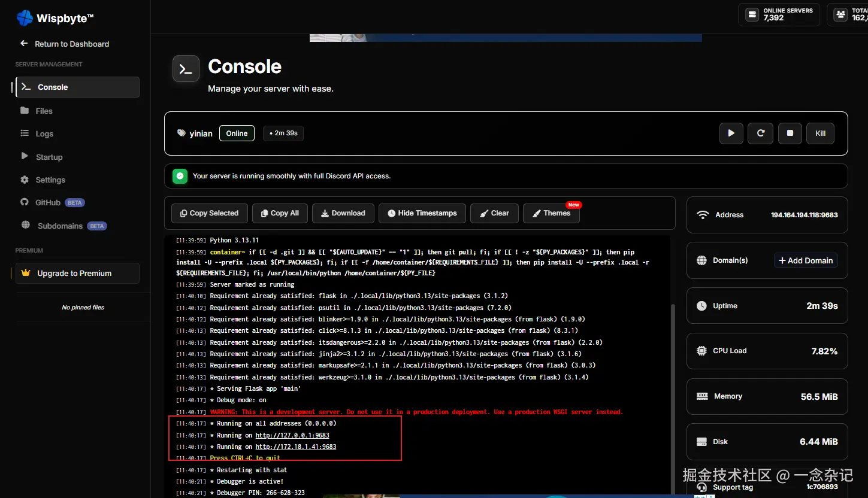Click the globe icon in the Domain(s) card
868x498 pixels.
(x=702, y=260)
